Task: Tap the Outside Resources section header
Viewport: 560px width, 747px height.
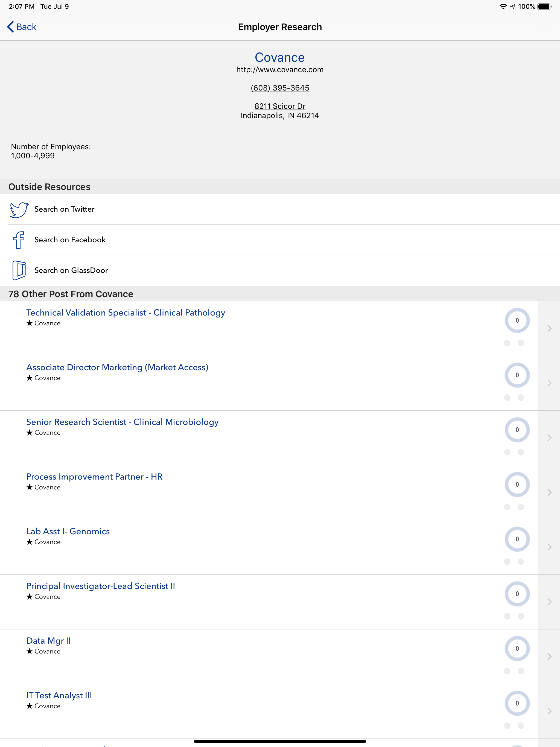Action: pyautogui.click(x=280, y=187)
